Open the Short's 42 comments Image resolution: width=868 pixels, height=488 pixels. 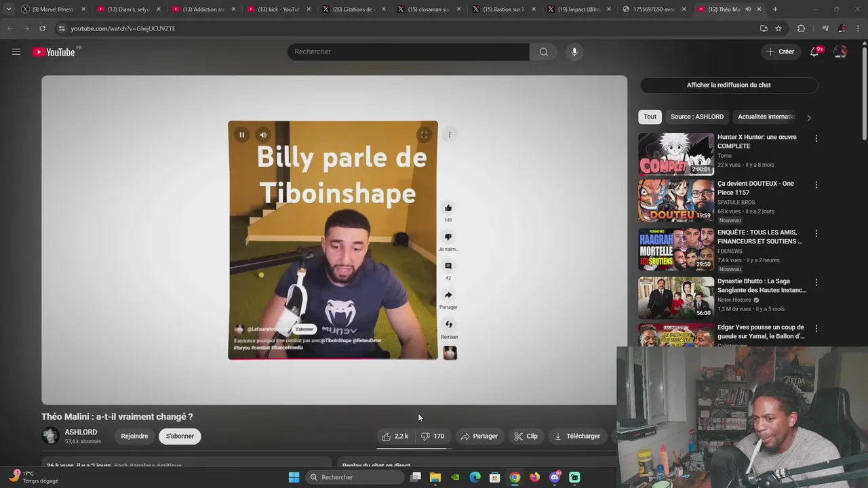[x=448, y=266]
